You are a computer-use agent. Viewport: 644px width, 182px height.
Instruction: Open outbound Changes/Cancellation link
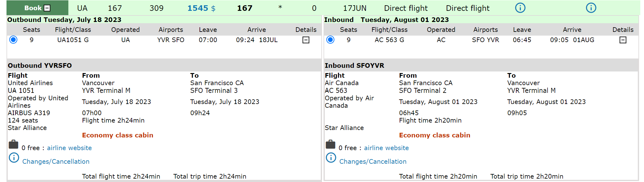click(56, 162)
